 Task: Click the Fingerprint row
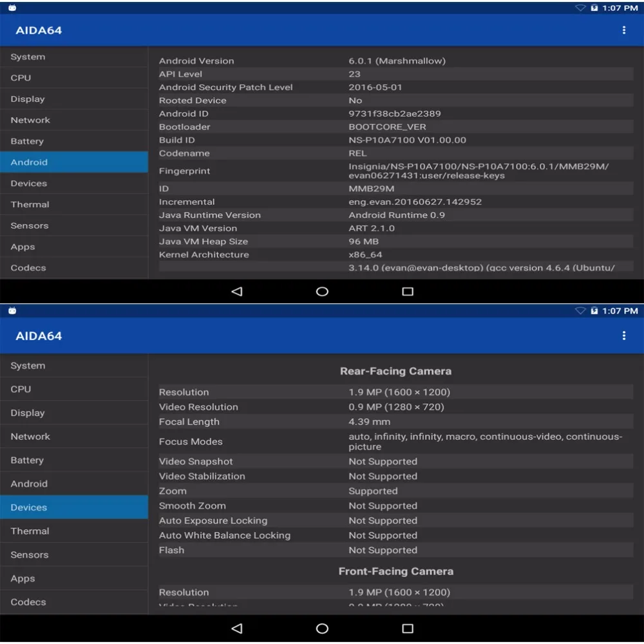tap(396, 171)
